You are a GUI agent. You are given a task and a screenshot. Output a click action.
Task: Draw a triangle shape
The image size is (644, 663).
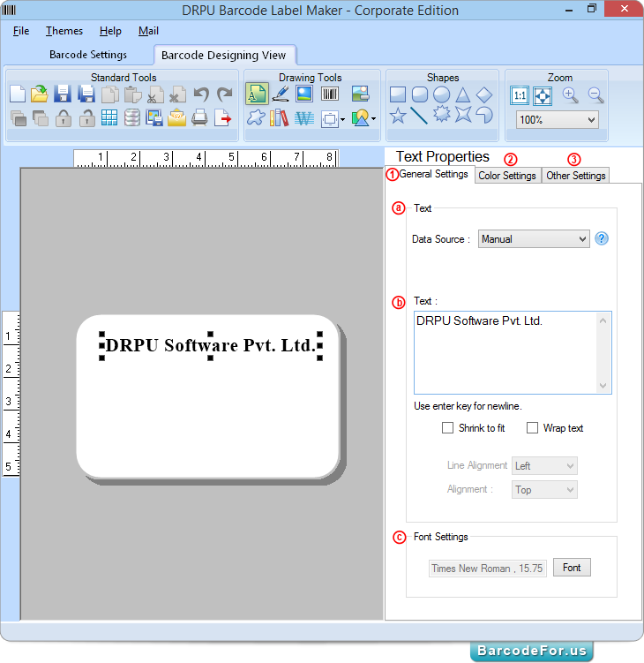point(463,94)
